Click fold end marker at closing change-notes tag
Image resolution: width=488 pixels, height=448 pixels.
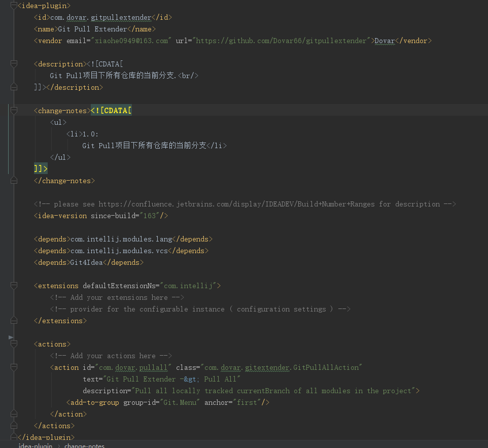point(14,180)
